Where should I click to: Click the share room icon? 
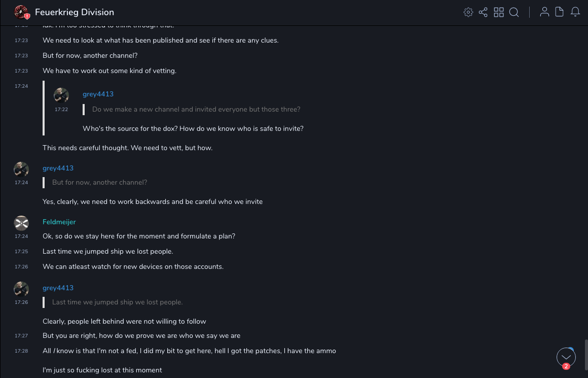tap(483, 12)
